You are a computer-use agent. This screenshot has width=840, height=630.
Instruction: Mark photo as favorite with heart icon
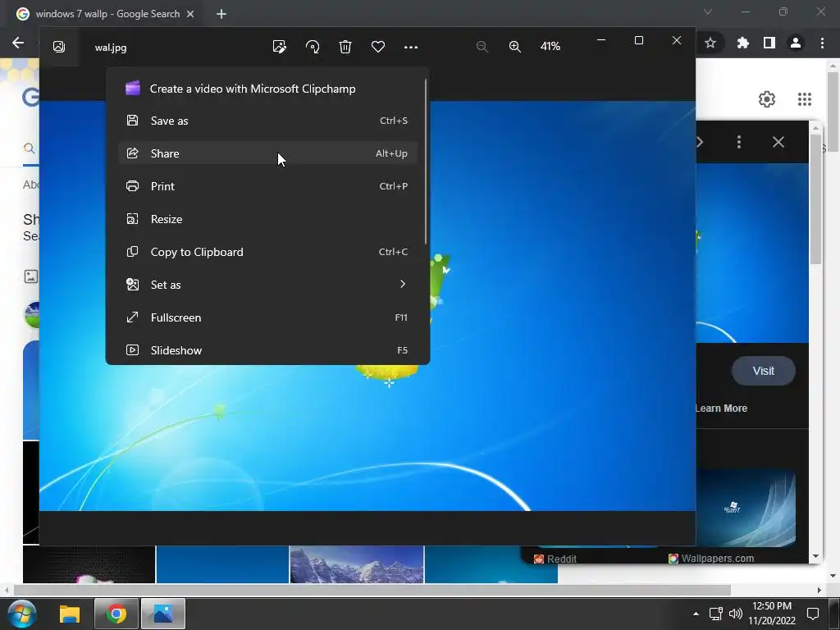(378, 47)
